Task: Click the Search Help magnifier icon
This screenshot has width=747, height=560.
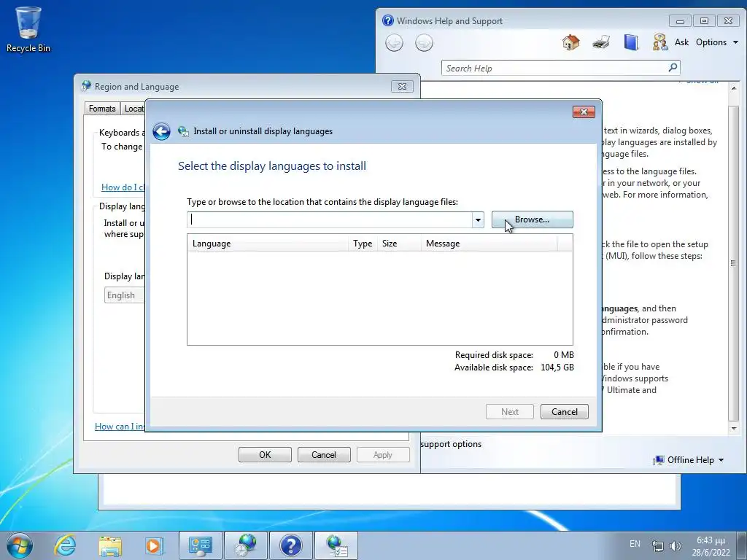Action: click(x=673, y=68)
